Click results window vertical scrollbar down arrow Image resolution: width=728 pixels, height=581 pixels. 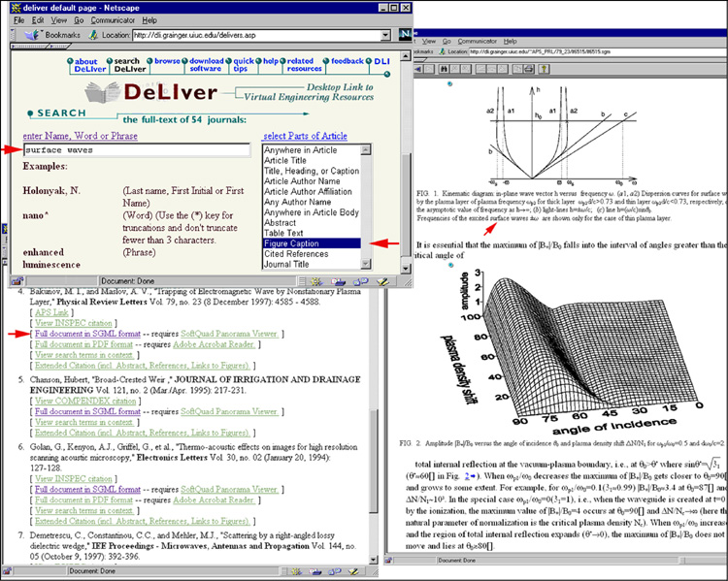(374, 560)
